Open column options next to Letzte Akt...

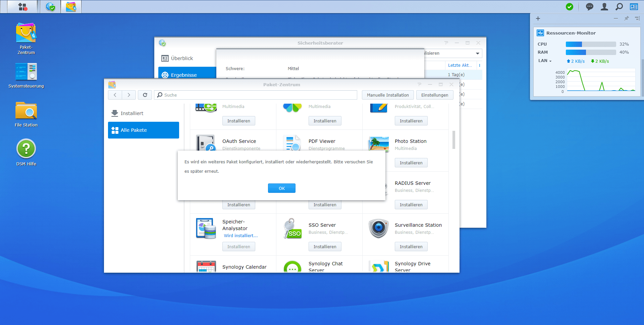tap(480, 65)
